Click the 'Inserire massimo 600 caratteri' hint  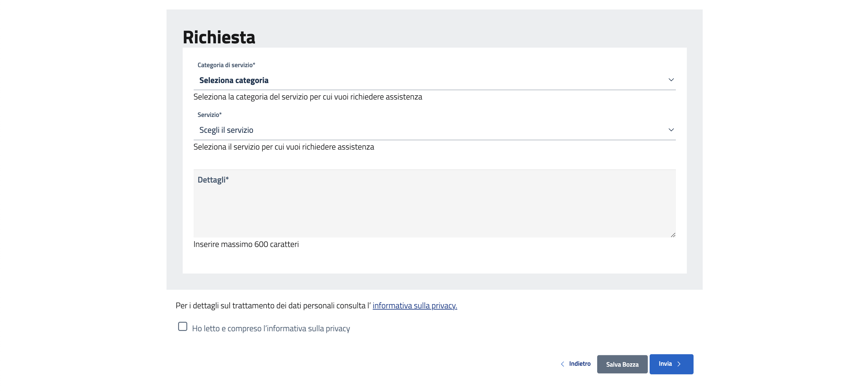246,244
